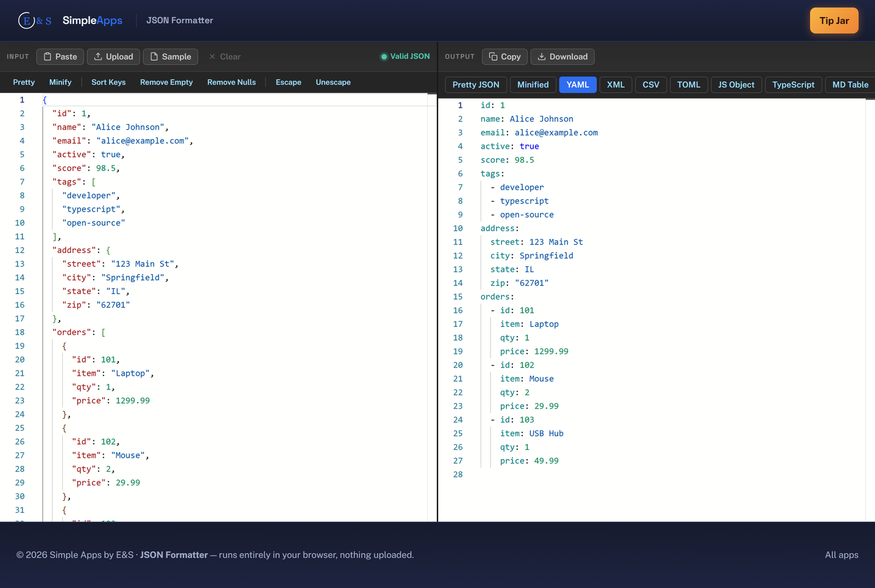The width and height of the screenshot is (875, 588).
Task: Click output editor line number 28
Action: pos(458,474)
